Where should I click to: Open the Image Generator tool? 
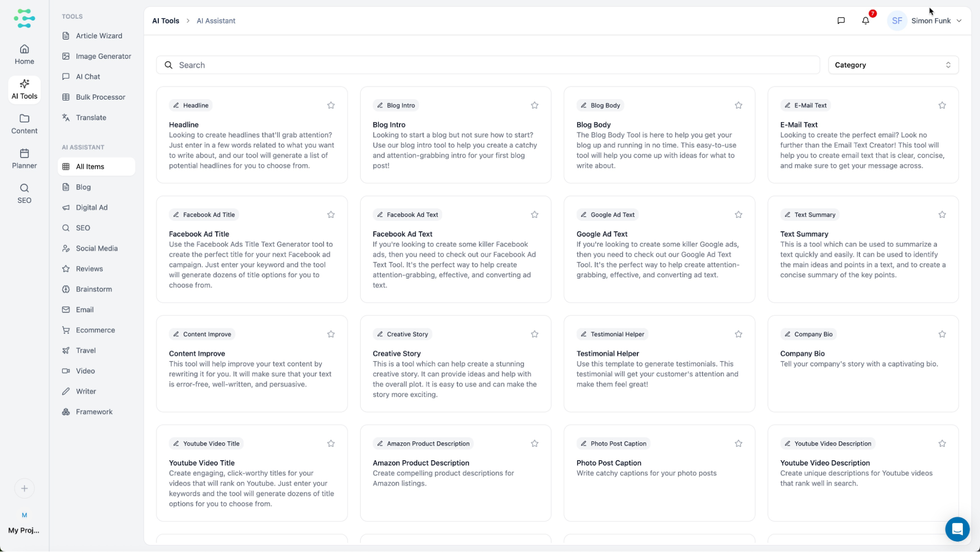(x=103, y=56)
